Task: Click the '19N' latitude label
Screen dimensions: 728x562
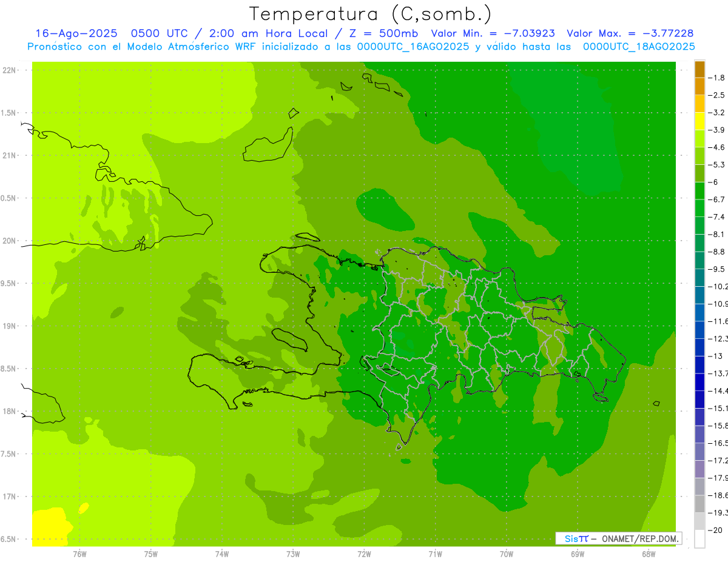Action: (9, 326)
